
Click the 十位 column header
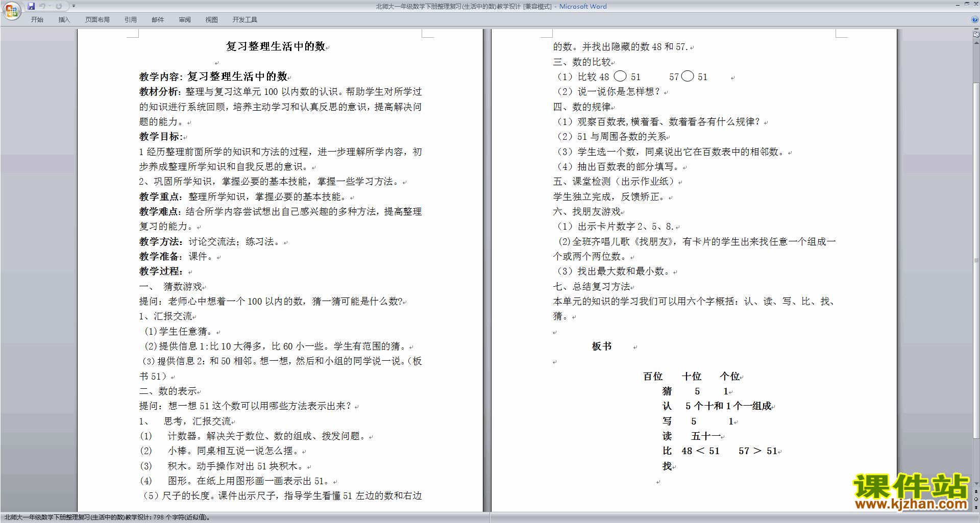point(692,377)
